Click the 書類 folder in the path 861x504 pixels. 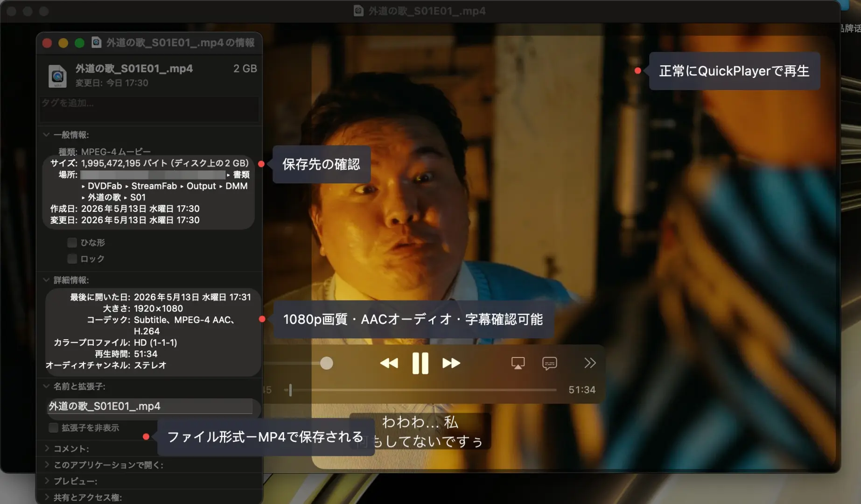(241, 175)
